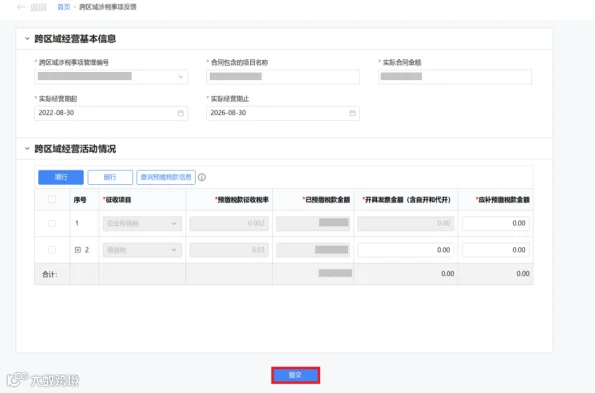The height and width of the screenshot is (393, 595).
Task: Check the row 1 checkbox
Action: tap(52, 223)
